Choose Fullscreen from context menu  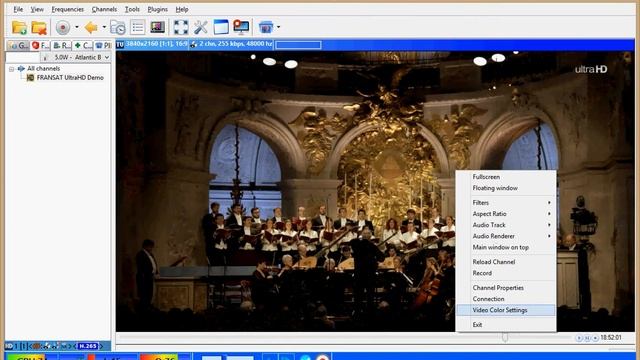(506, 177)
